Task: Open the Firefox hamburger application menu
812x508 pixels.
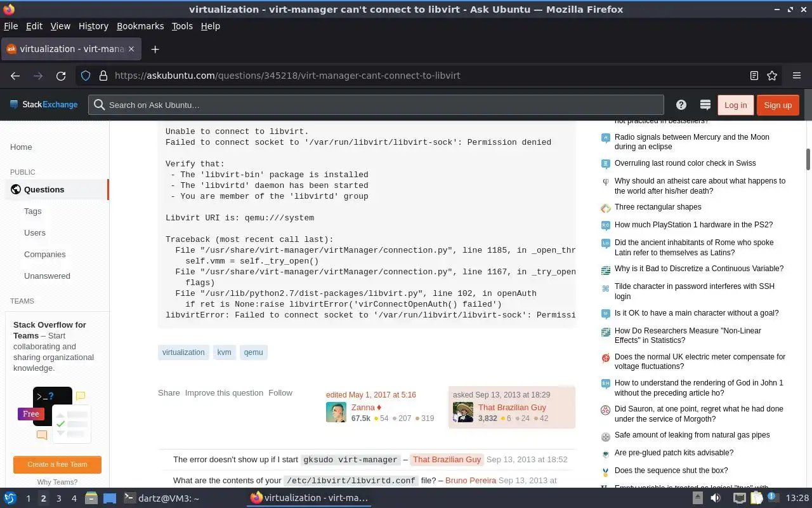Action: pyautogui.click(x=797, y=76)
